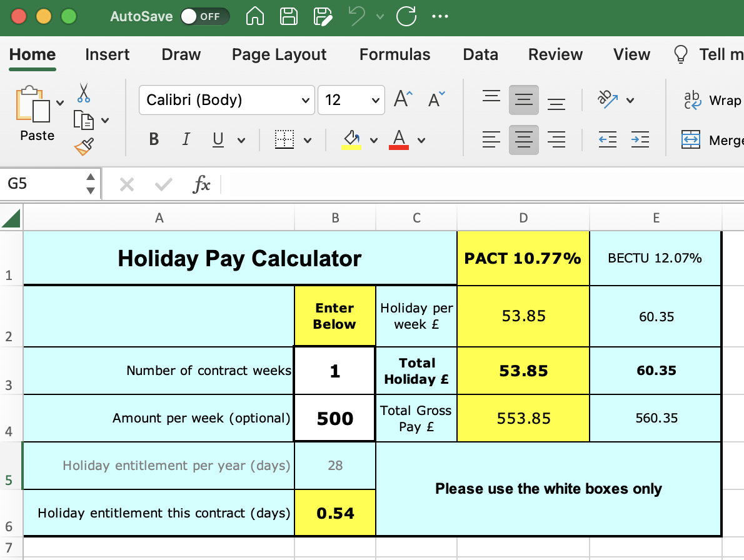Select column D header

click(x=523, y=218)
